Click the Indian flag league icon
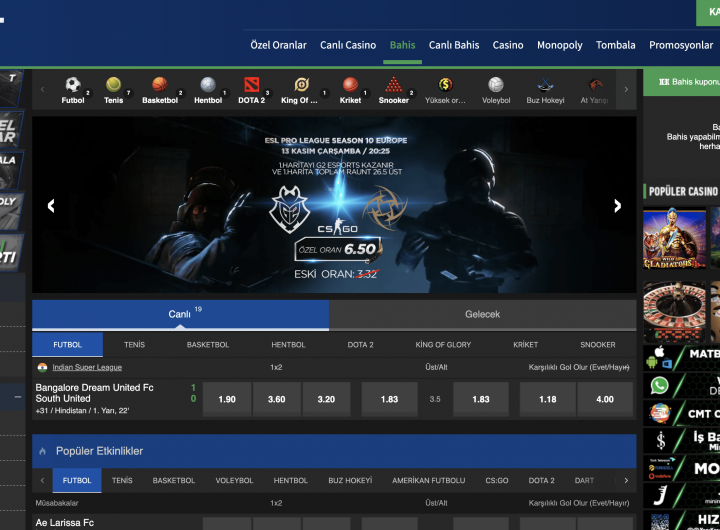 pos(42,367)
